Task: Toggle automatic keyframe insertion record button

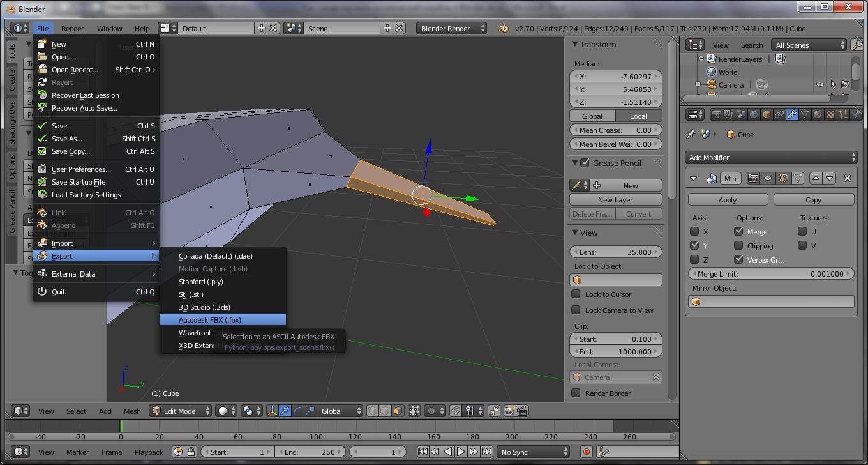Action: click(x=587, y=452)
